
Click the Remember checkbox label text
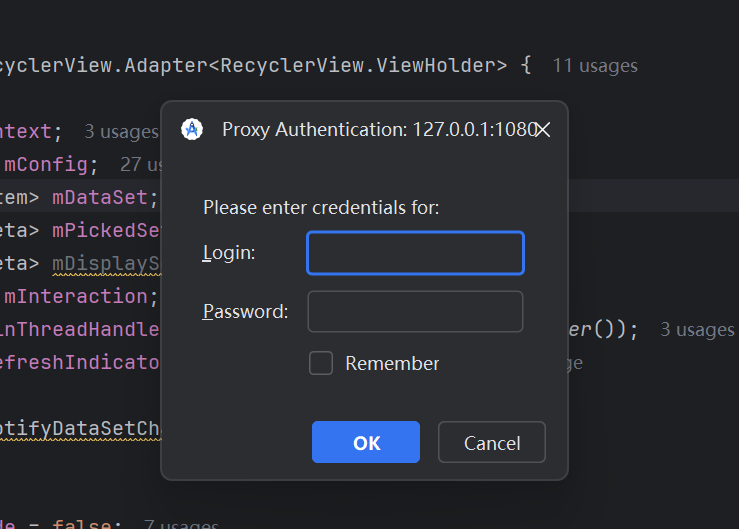[392, 363]
